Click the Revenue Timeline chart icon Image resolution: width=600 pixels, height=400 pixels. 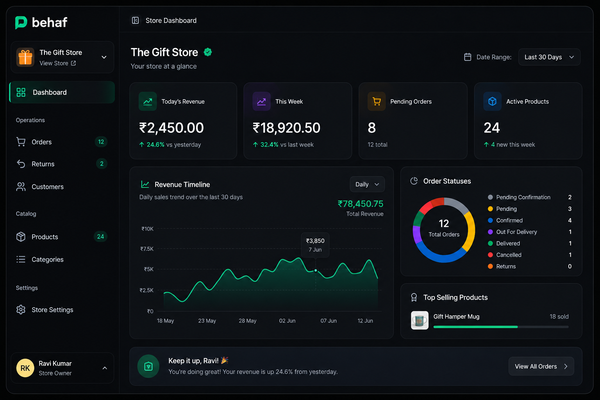point(145,184)
